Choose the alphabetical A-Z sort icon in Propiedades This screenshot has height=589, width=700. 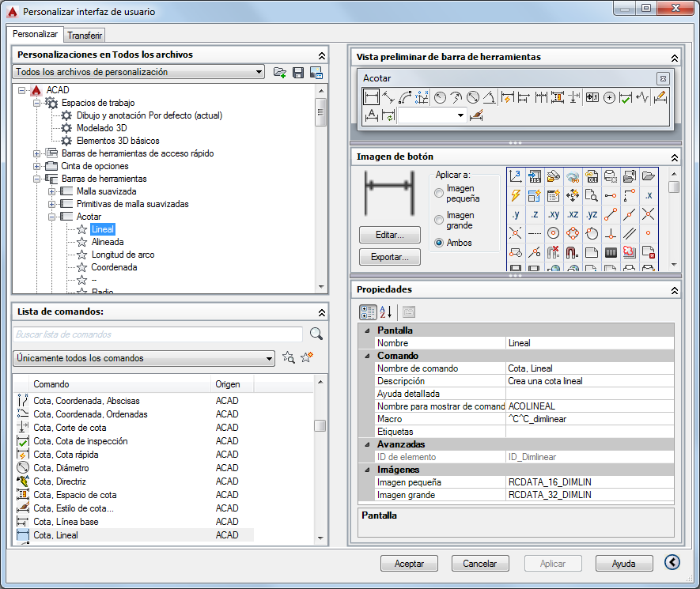click(386, 312)
